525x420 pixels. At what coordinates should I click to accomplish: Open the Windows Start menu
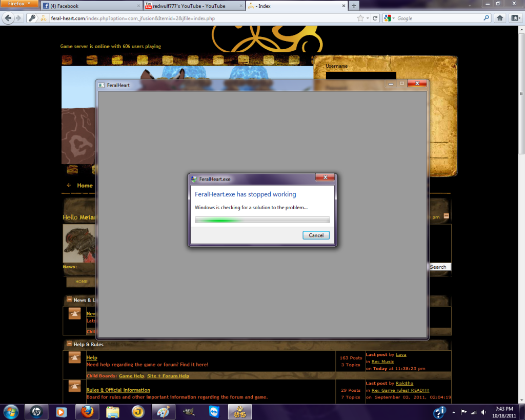[11, 412]
